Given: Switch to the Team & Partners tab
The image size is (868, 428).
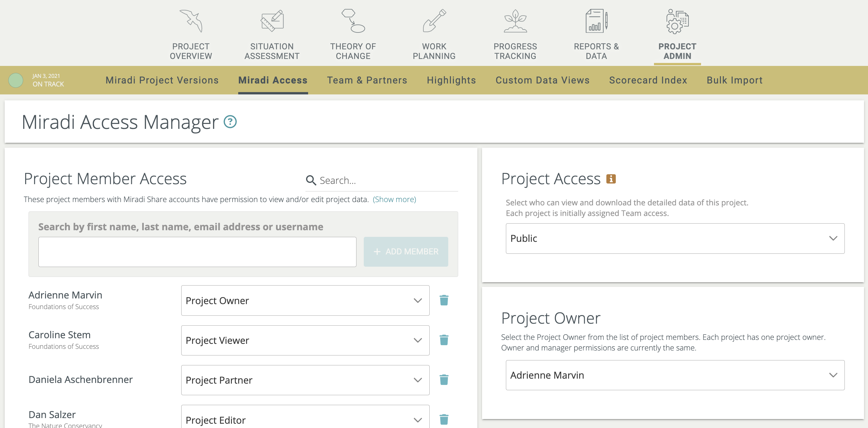Looking at the screenshot, I should click(x=367, y=80).
